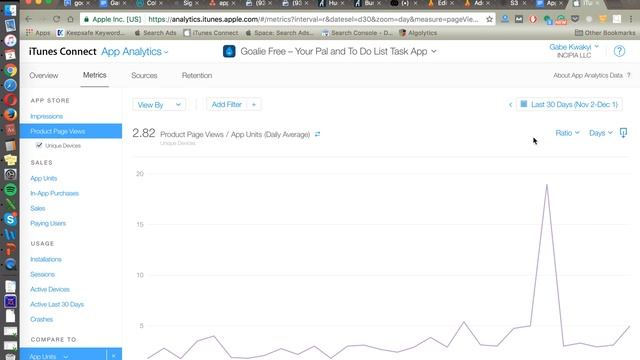Open Finder from the dock
The width and height of the screenshot is (640, 360).
10,11
